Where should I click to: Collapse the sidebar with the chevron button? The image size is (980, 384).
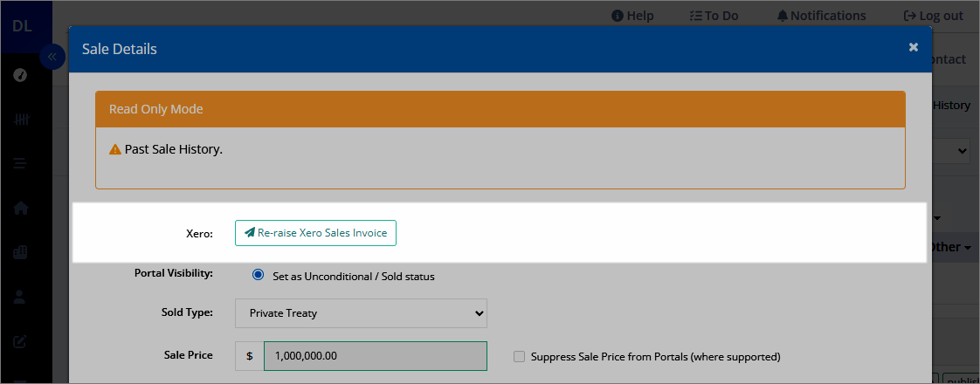(x=52, y=57)
